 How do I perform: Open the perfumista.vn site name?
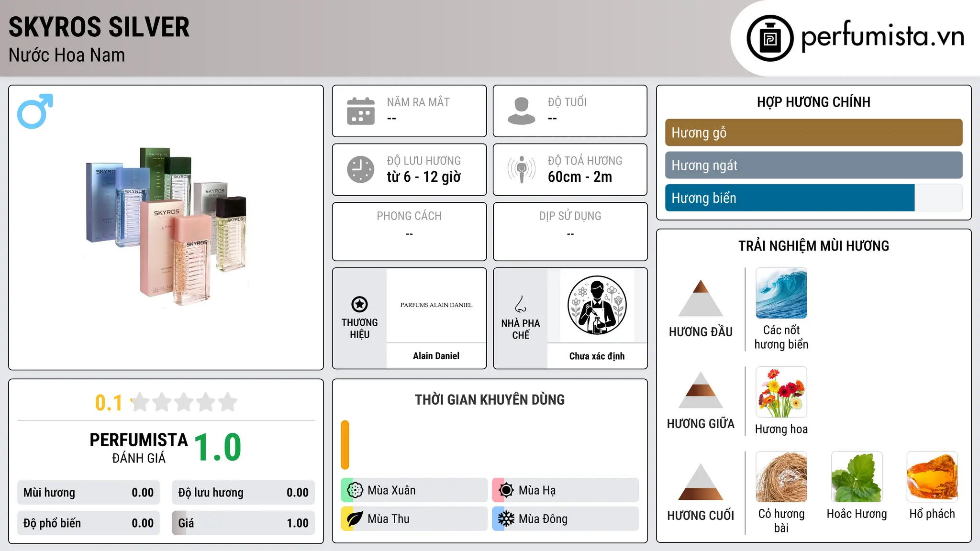click(882, 36)
